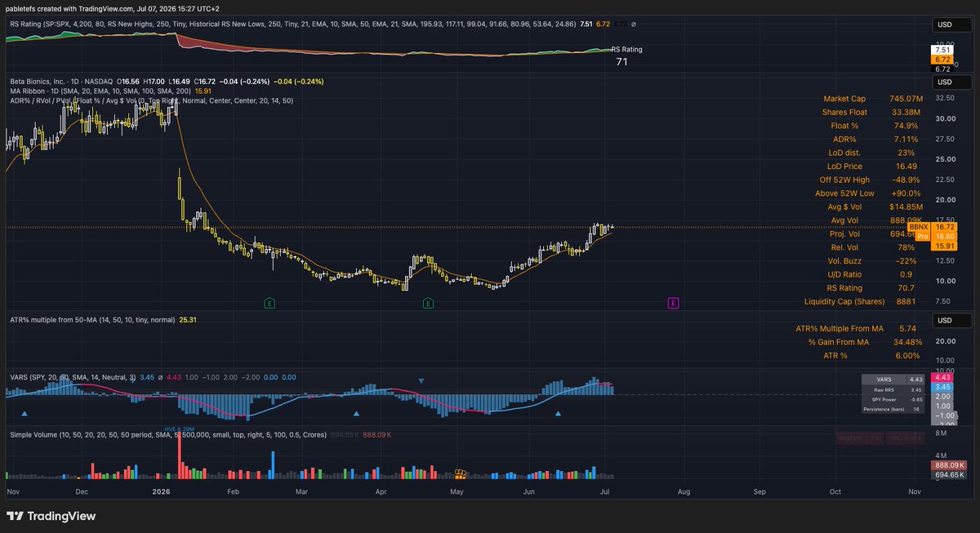Screen dimensions: 980x533
Task: Click the ATR% multiple from 50-MA legend
Action: tap(91, 320)
